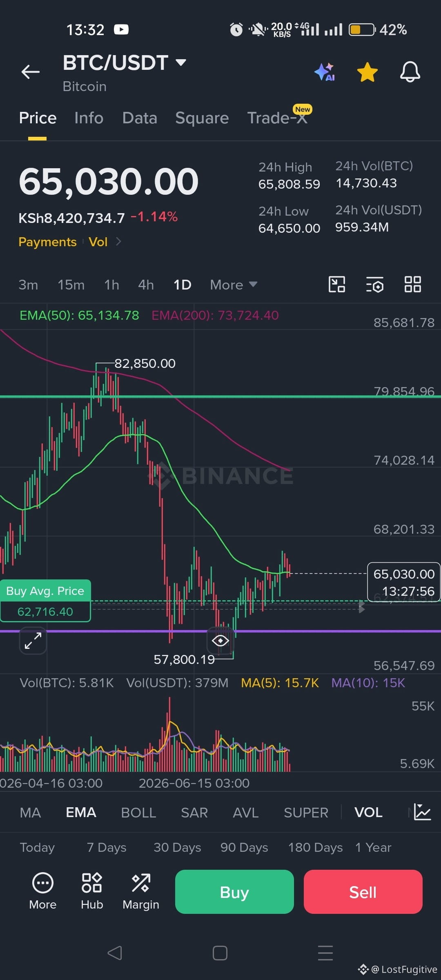Tap Android home navigation button
441x980 pixels.
pos(220,953)
